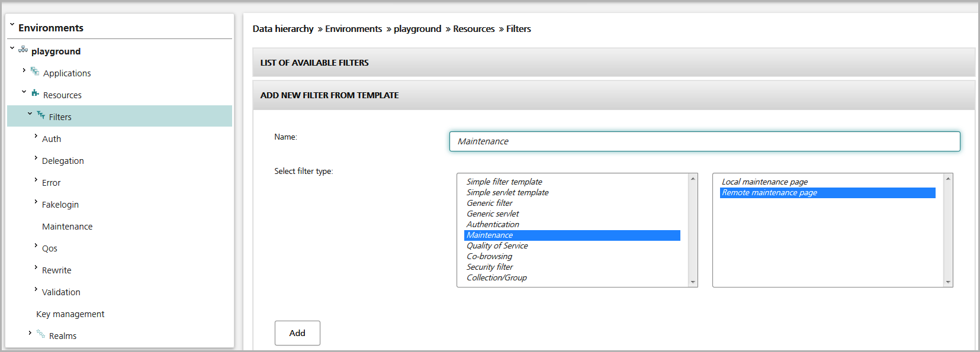980x352 pixels.
Task: Click the Realms icon in tree
Action: click(x=41, y=334)
